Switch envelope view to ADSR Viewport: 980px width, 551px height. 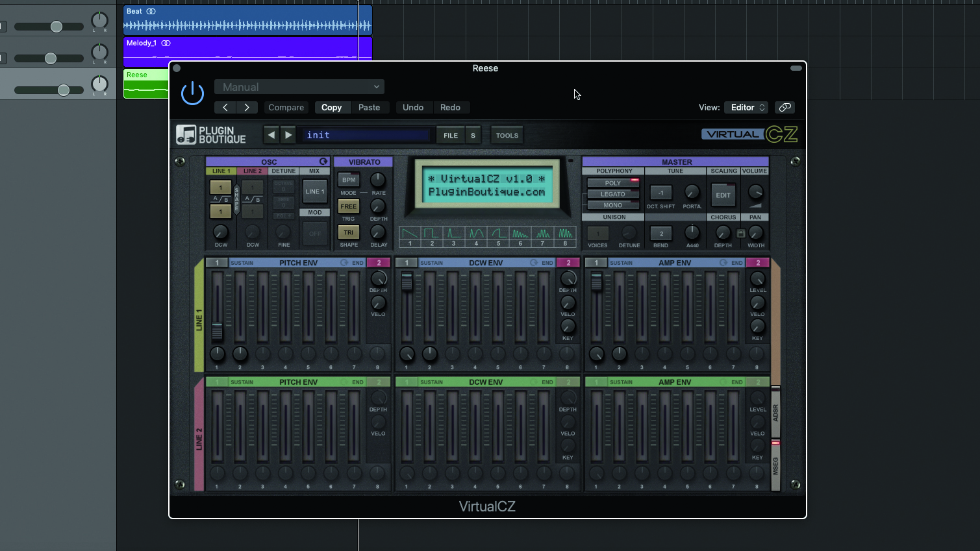(775, 413)
